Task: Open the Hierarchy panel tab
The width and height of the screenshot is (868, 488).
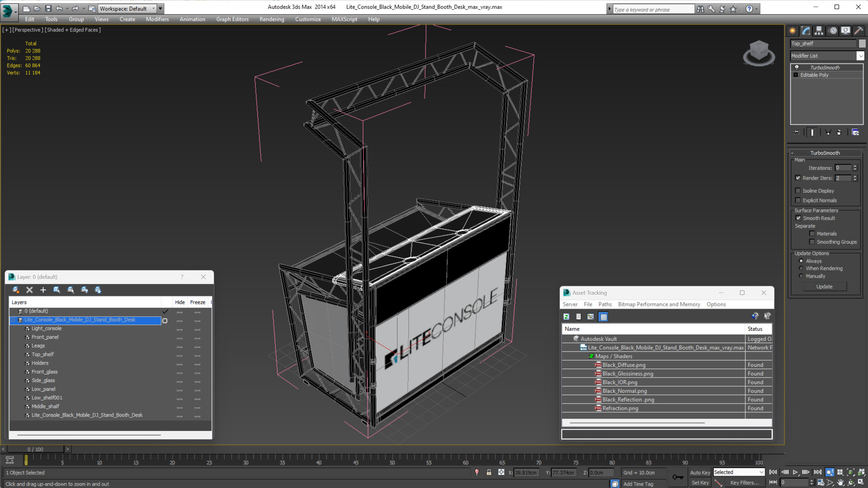Action: coord(819,31)
